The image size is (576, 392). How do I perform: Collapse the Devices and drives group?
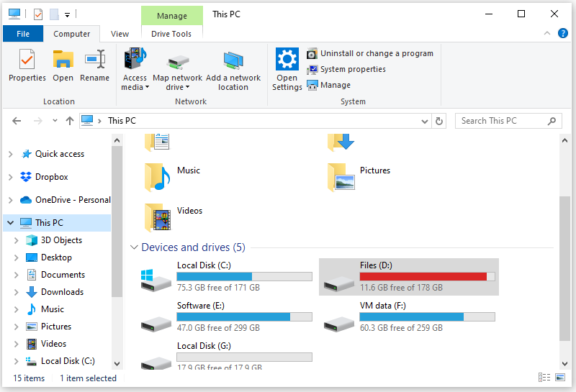point(134,247)
